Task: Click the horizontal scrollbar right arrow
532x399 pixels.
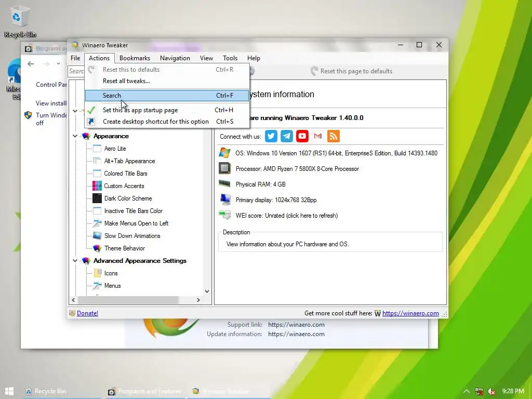Action: coord(198,300)
